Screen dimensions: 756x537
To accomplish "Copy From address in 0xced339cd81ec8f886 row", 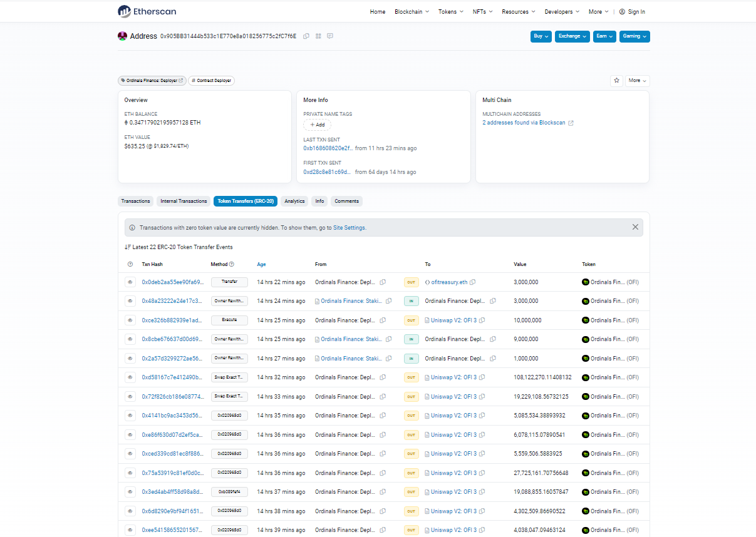I will click(x=383, y=454).
